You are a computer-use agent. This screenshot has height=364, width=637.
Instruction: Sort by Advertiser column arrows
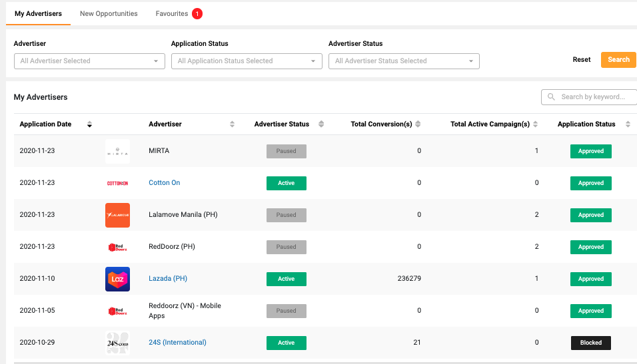[x=232, y=124]
